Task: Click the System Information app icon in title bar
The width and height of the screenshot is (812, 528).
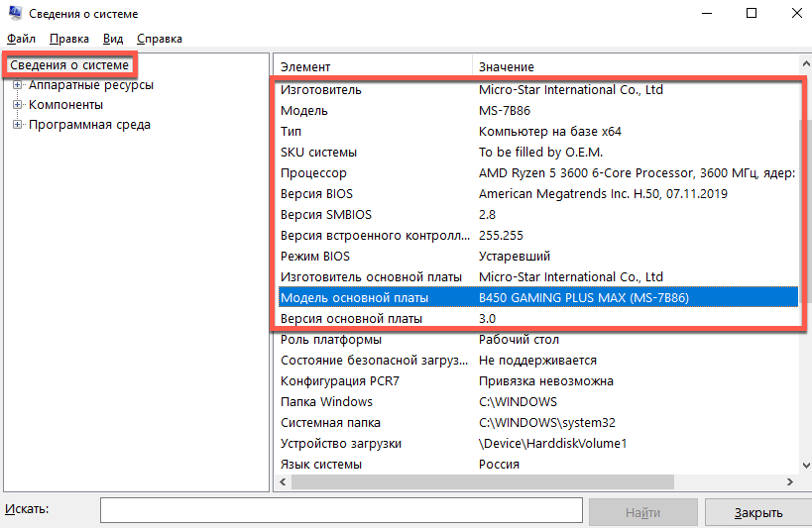Action: [x=14, y=14]
